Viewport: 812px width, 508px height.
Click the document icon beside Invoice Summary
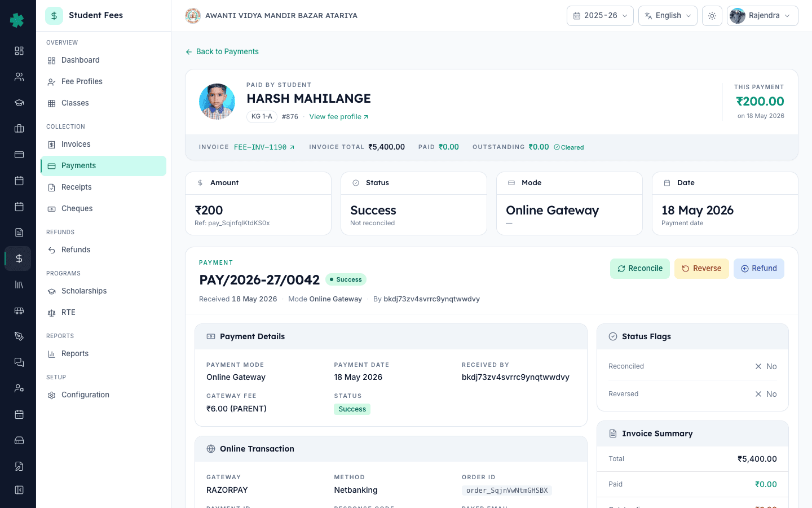613,433
